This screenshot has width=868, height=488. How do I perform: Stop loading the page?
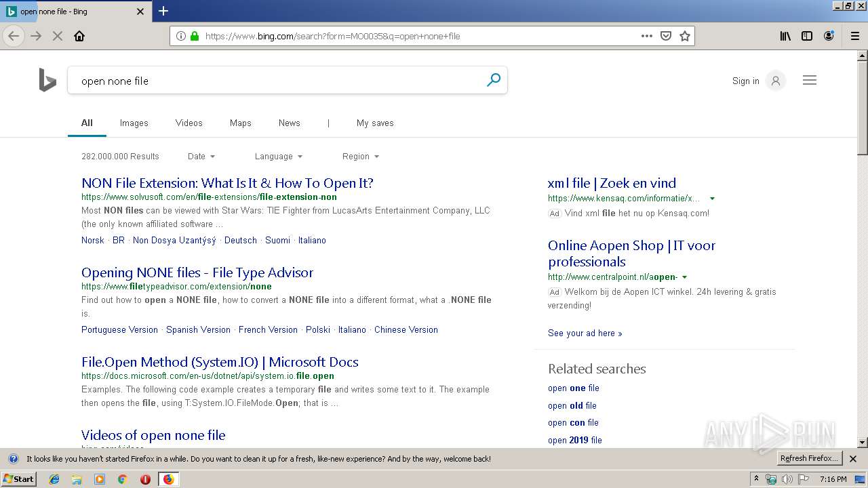[x=58, y=36]
